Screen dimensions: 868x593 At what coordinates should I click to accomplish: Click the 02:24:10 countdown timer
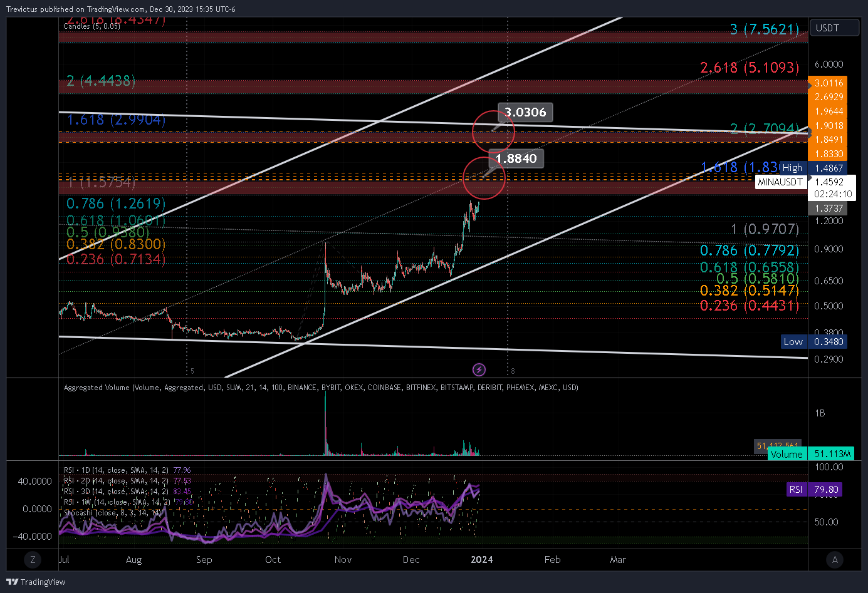833,194
